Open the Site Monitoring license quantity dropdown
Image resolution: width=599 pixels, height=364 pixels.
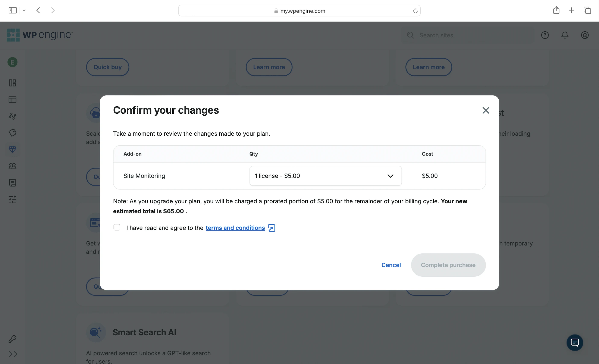325,176
